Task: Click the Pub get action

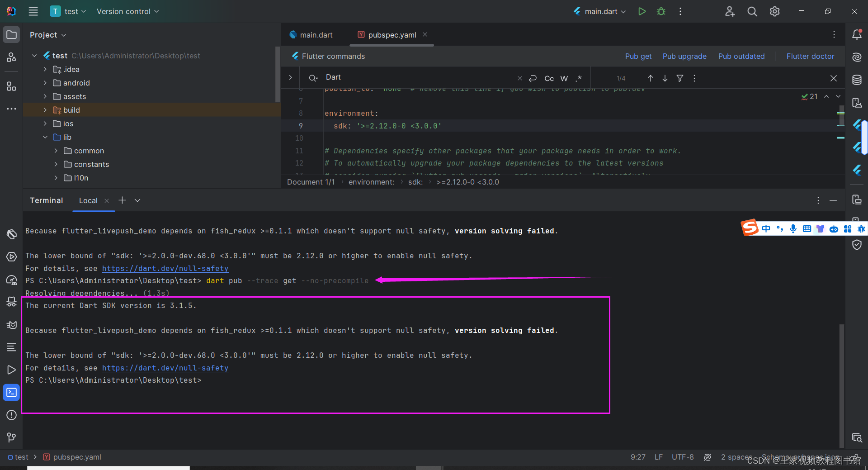Action: click(x=638, y=56)
